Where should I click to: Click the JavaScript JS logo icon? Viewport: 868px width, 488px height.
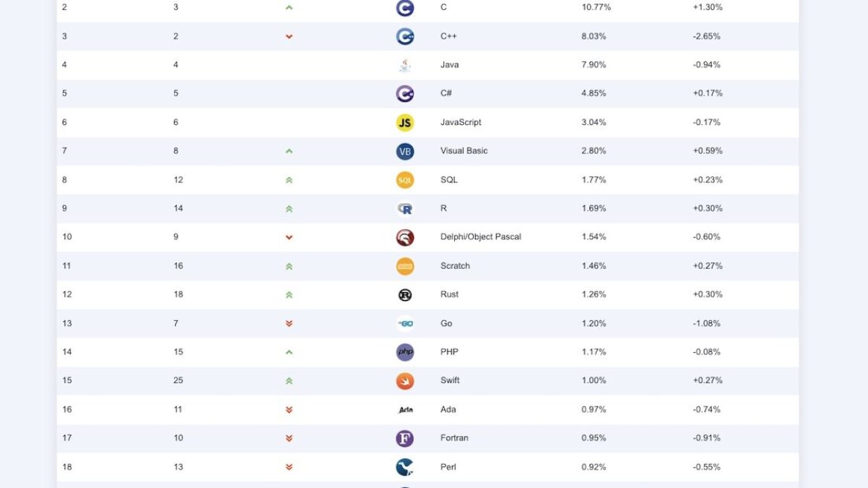coord(405,122)
